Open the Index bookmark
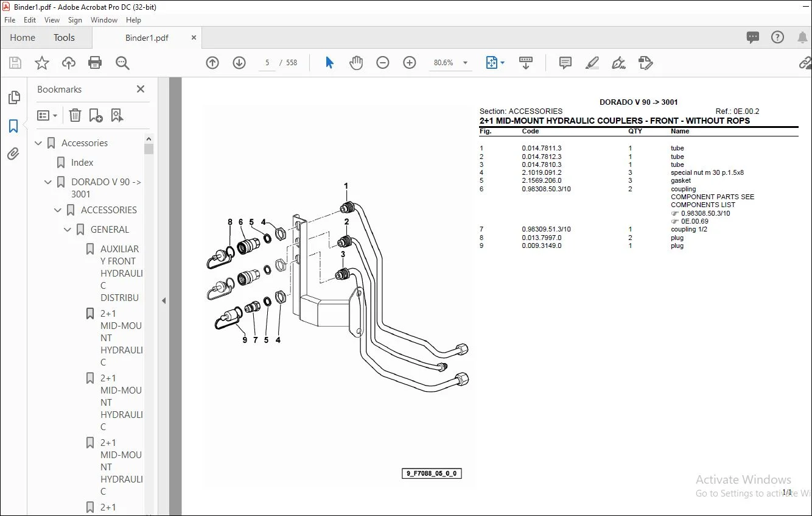812x516 pixels. tap(82, 163)
